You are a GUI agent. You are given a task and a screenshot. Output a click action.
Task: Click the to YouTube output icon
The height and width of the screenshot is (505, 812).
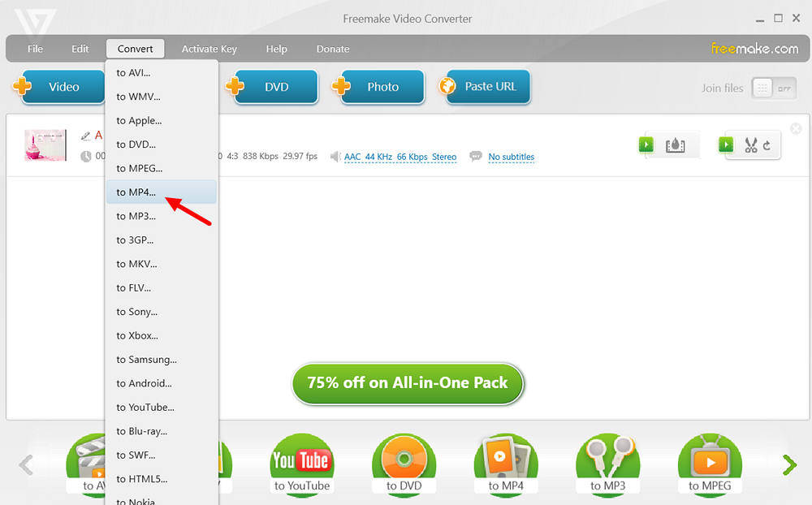[301, 464]
